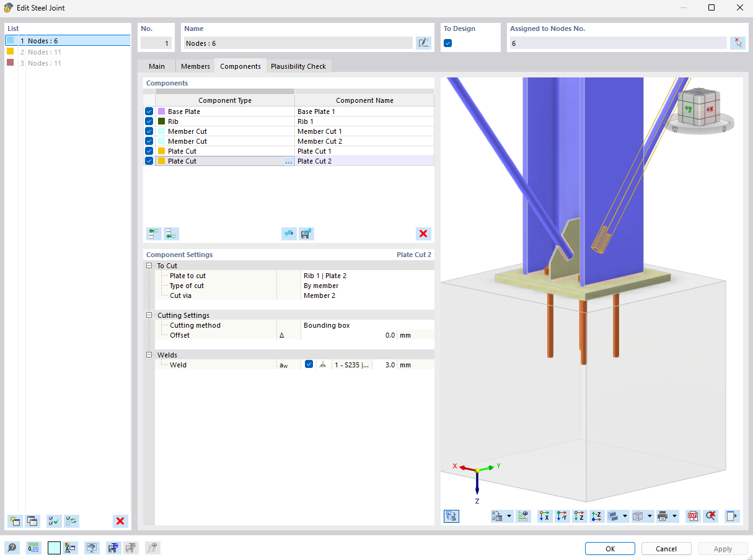Click insert component at beginning icon

[x=154, y=234]
